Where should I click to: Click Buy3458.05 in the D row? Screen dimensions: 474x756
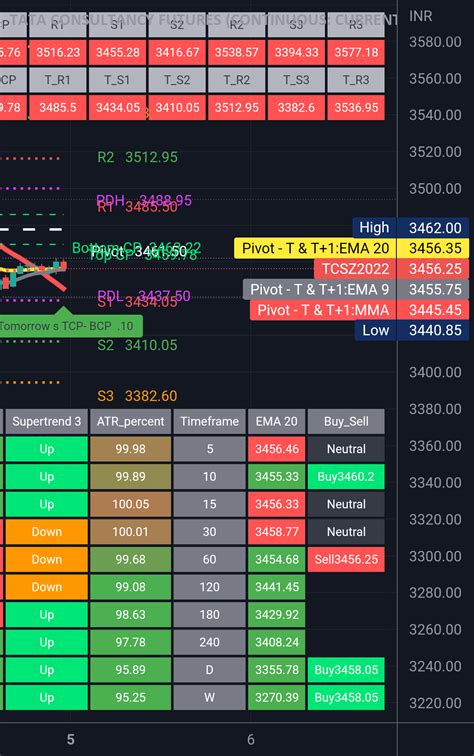click(346, 670)
